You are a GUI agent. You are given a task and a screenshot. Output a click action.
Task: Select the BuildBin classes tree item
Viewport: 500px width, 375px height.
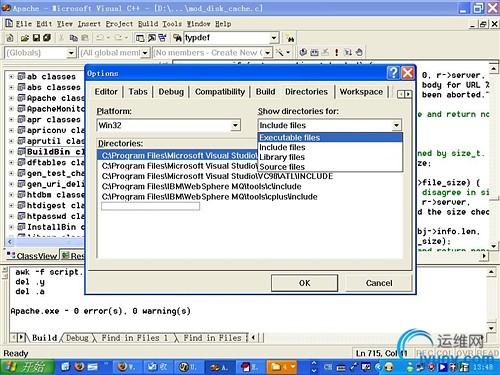point(55,152)
